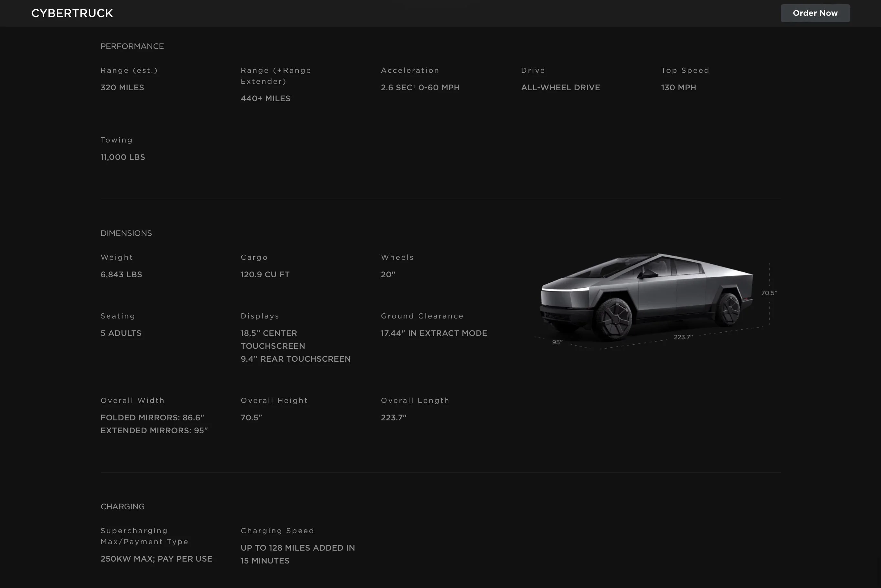
Task: Click the 'Range (est.)' label
Action: 129,71
